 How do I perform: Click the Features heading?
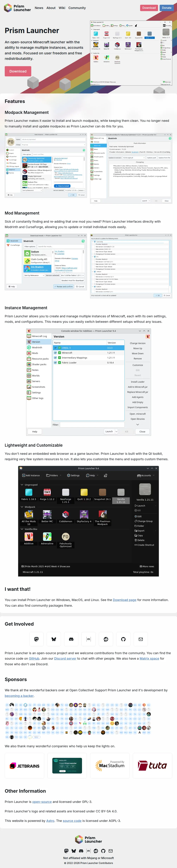tap(15, 101)
